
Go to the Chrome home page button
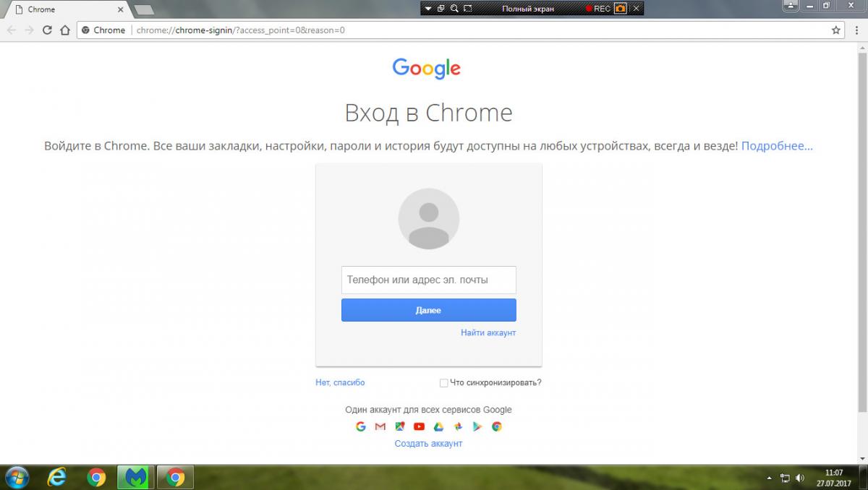point(65,30)
